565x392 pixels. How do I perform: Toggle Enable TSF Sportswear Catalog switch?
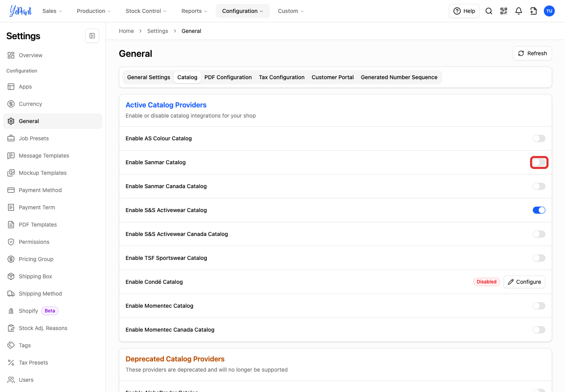pyautogui.click(x=539, y=258)
